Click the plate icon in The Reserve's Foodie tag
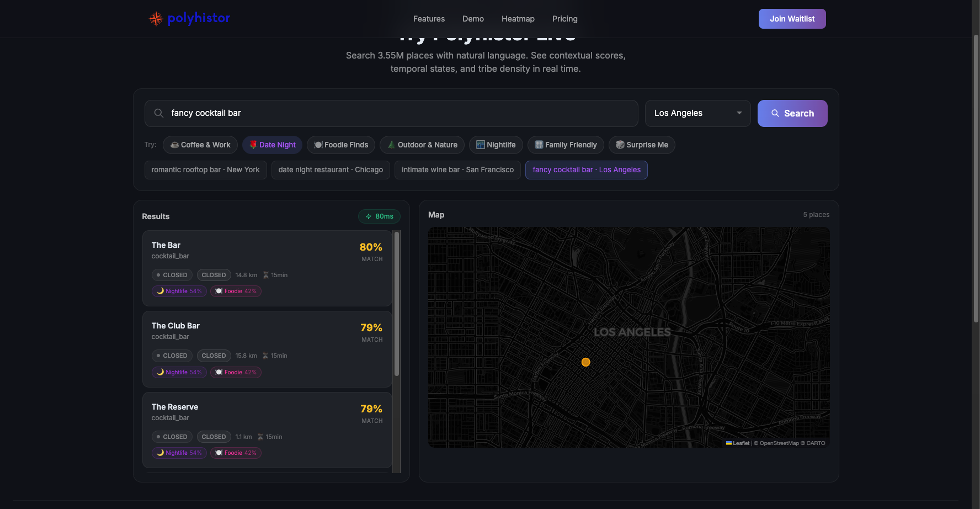 (x=219, y=453)
